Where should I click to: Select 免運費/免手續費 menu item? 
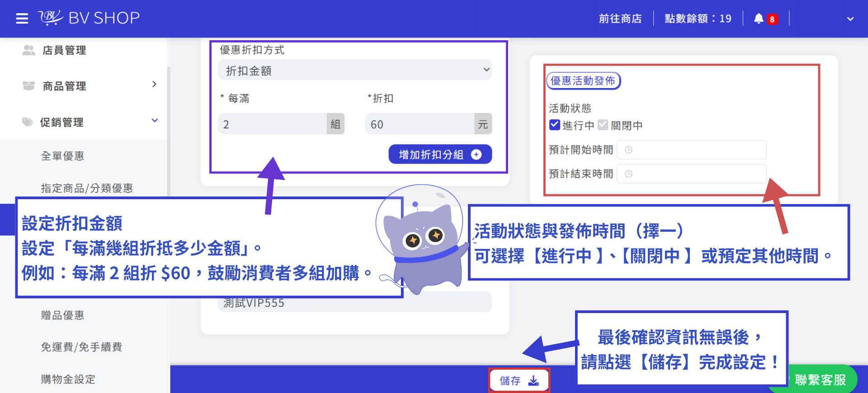(x=81, y=347)
